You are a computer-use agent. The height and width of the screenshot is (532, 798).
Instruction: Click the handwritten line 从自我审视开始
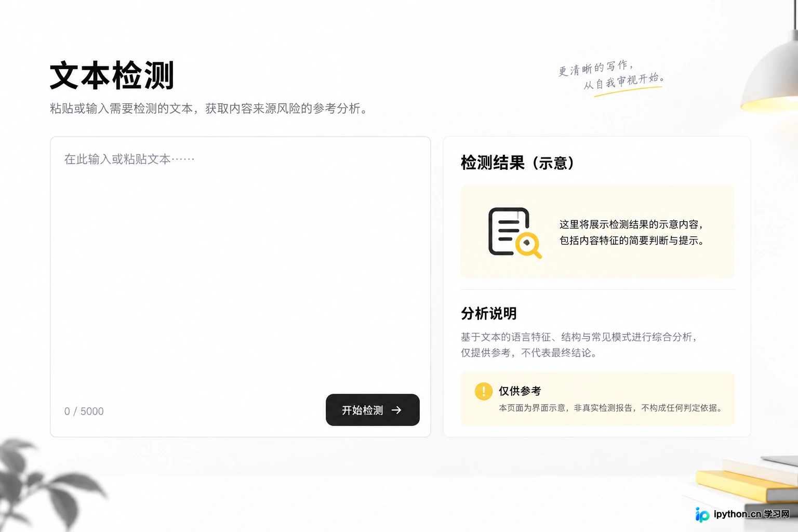click(624, 81)
